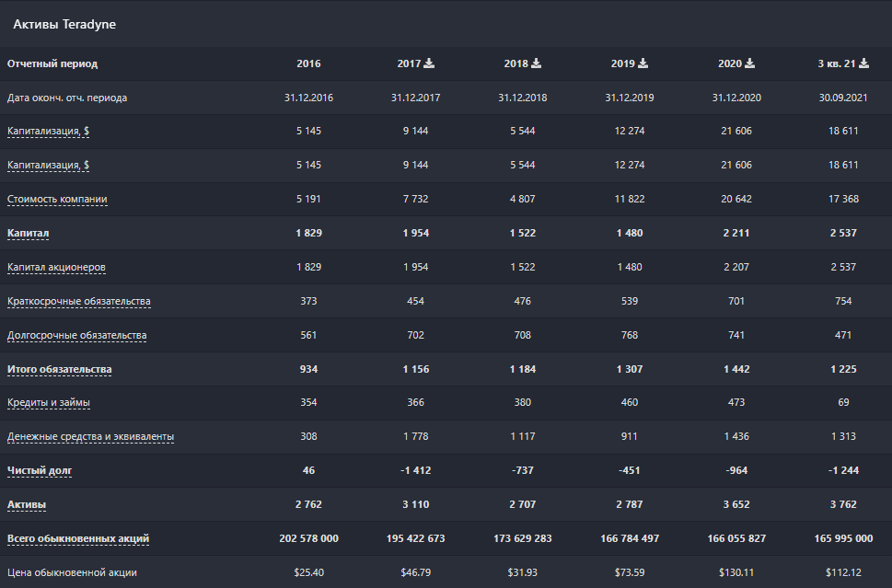Viewport: 892px width, 588px height.
Task: Select share count 165 995 000
Action: [x=843, y=538]
